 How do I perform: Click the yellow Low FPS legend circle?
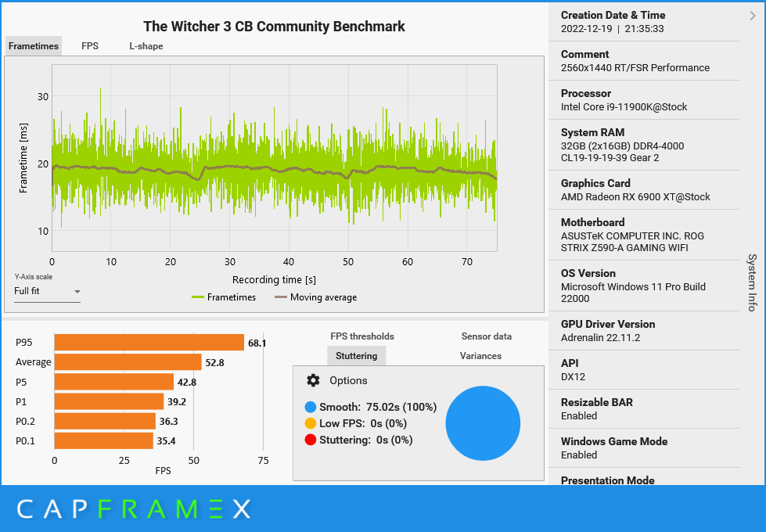tap(310, 423)
